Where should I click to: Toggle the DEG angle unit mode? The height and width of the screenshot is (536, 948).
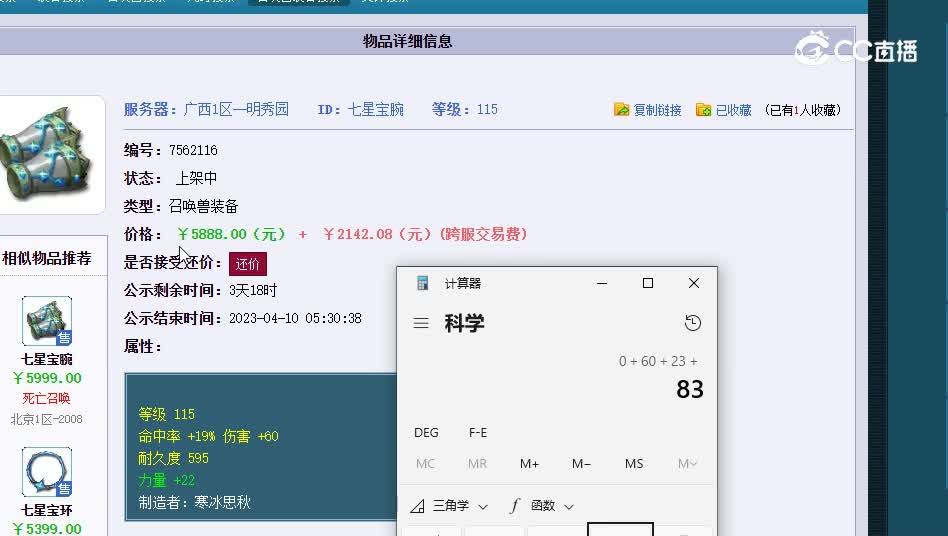point(426,433)
